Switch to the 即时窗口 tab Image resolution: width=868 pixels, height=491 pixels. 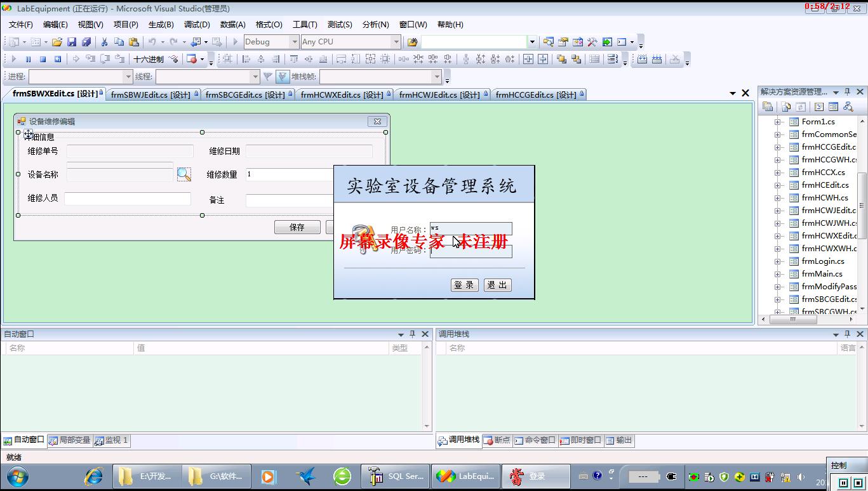580,440
